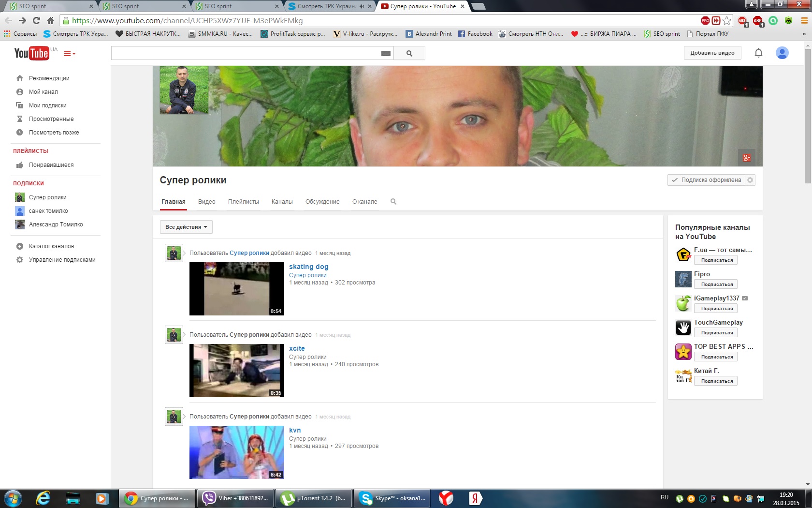Open the xcite video thumbnail
The width and height of the screenshot is (812, 508).
[x=237, y=371]
